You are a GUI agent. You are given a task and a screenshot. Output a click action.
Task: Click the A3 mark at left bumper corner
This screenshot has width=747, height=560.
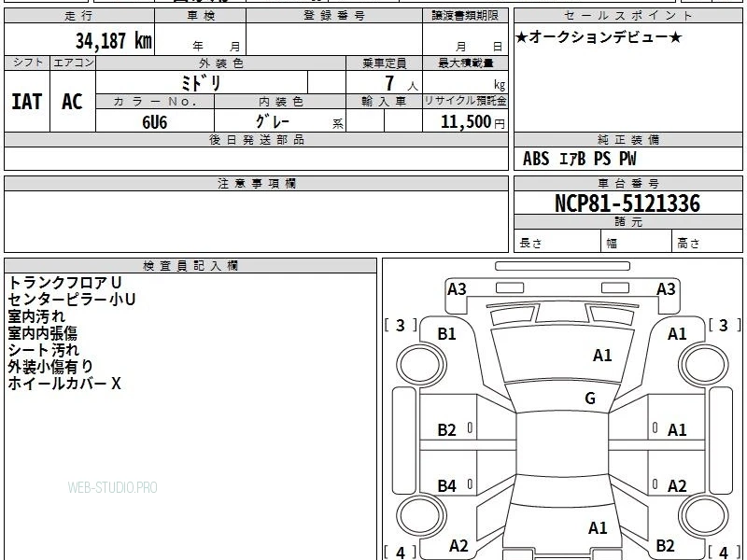(x=457, y=289)
